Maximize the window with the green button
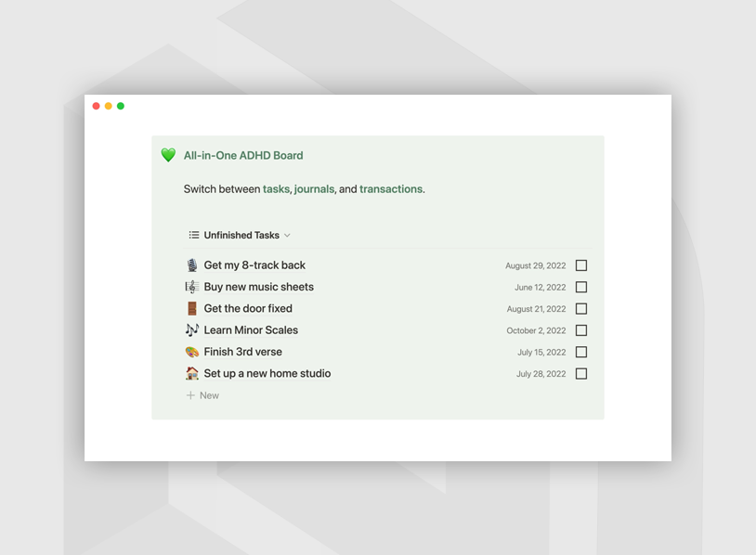Image resolution: width=756 pixels, height=555 pixels. (x=121, y=106)
